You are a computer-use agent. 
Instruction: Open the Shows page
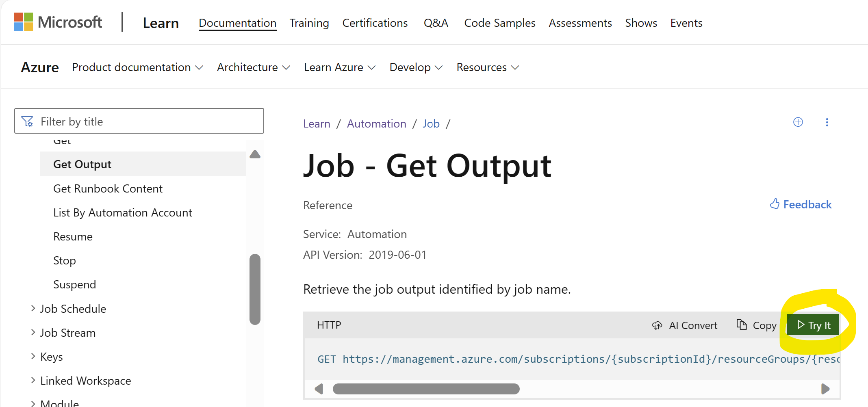641,23
